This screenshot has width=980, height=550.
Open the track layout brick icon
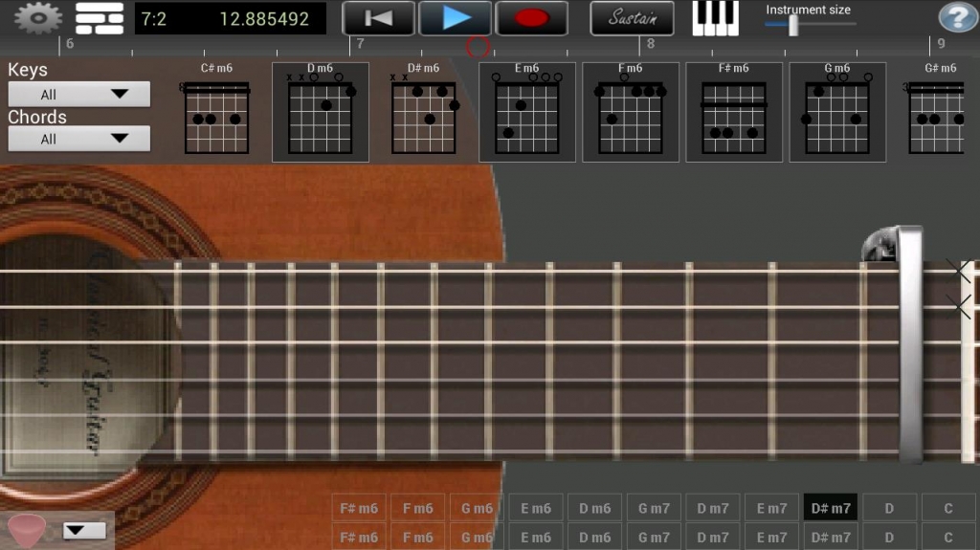point(100,18)
